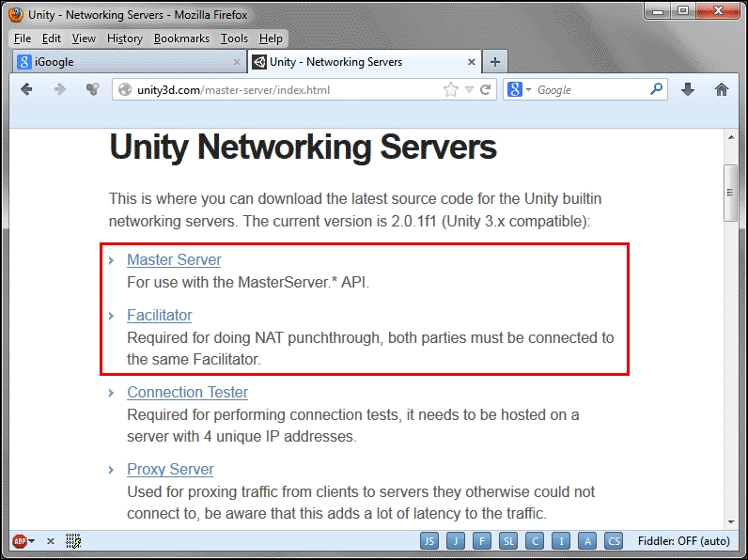The height and width of the screenshot is (560, 748).
Task: Click text 'For use with the MasterServer.* API.'
Action: (x=248, y=283)
